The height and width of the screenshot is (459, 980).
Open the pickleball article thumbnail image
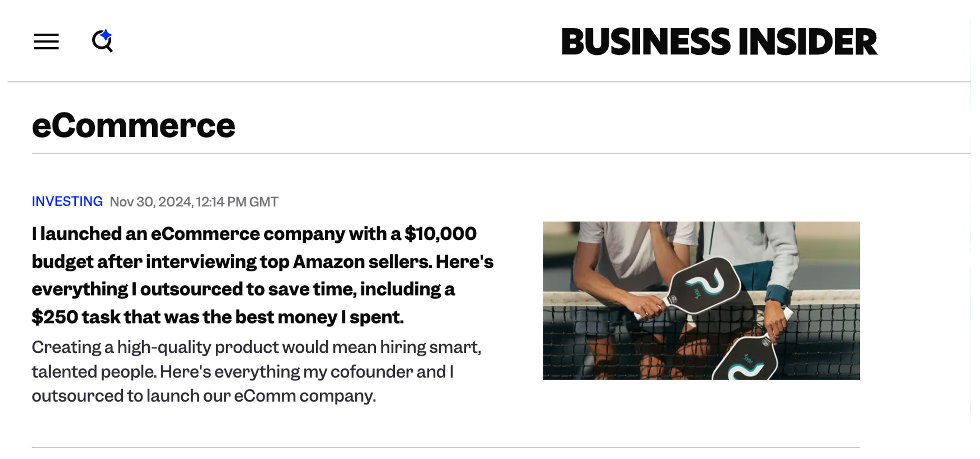pyautogui.click(x=701, y=301)
